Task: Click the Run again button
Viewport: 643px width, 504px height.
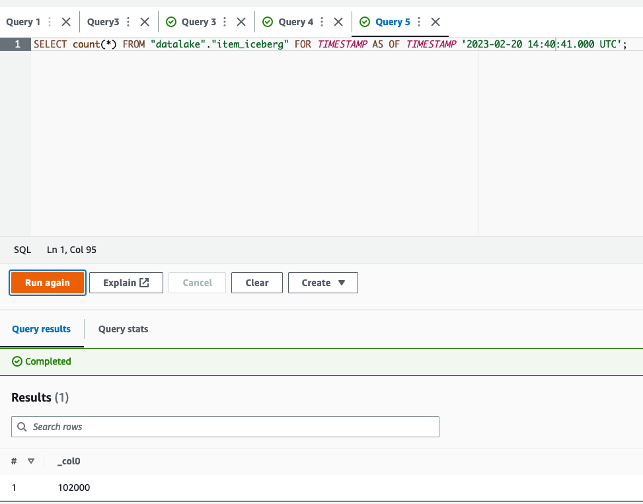Action: coord(48,283)
